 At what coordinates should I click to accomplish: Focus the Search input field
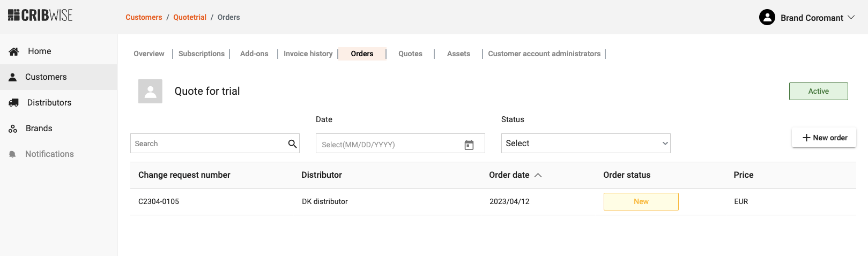(x=209, y=144)
